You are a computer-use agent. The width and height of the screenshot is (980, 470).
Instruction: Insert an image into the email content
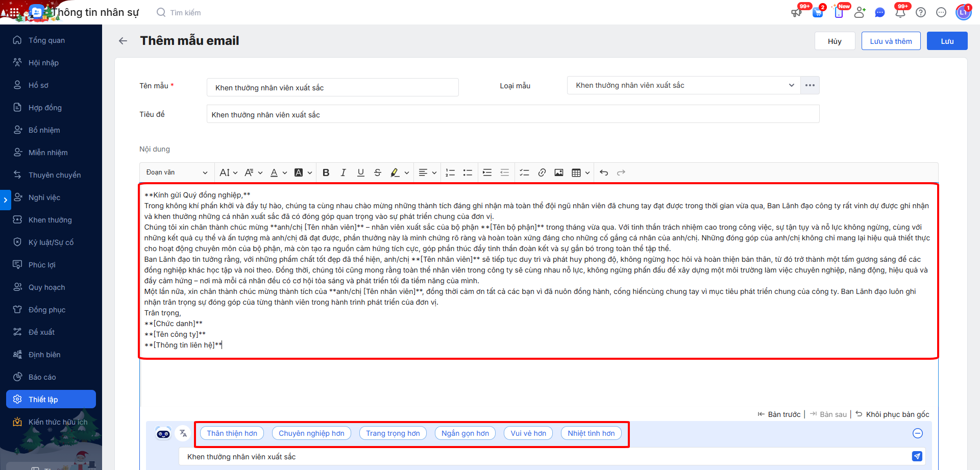[559, 172]
